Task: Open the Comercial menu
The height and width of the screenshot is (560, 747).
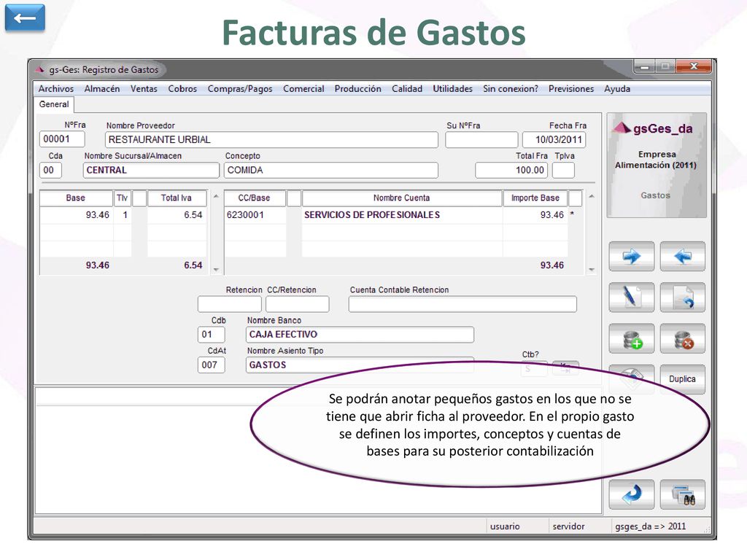Action: point(303,88)
